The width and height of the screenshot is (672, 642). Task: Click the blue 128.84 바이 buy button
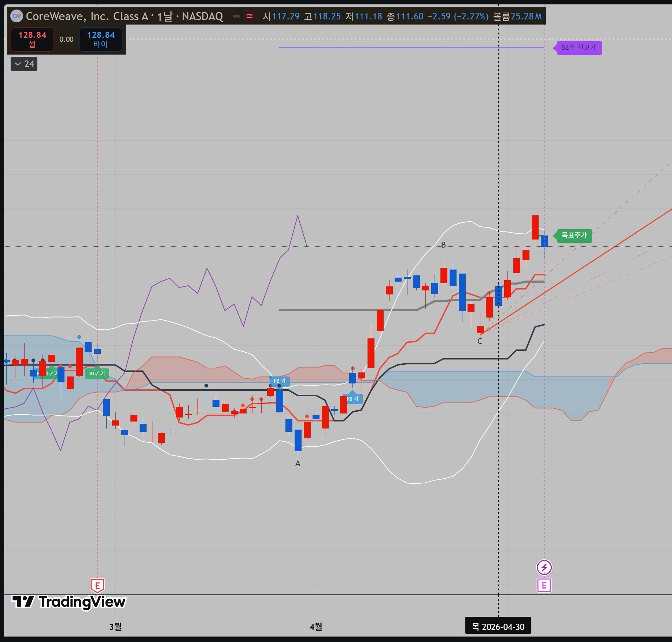coord(101,39)
